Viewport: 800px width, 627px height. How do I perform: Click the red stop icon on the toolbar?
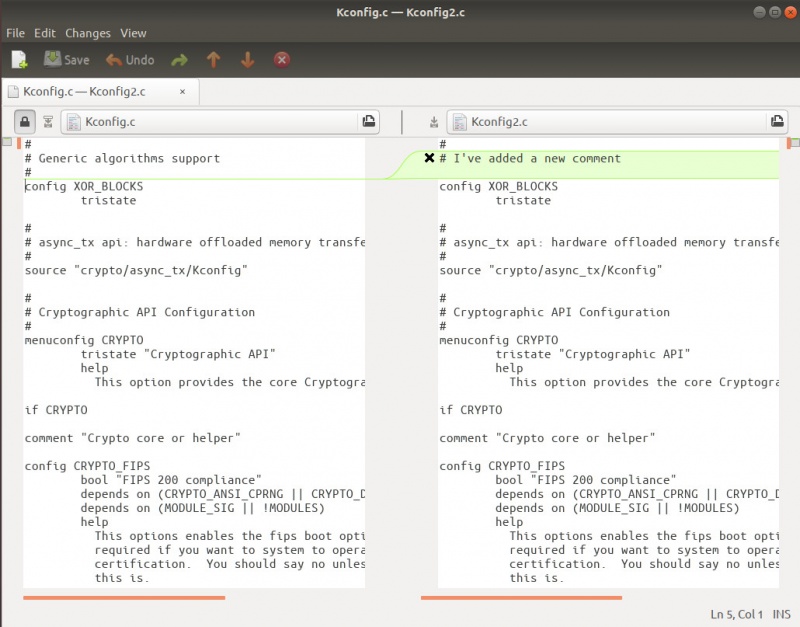[281, 60]
